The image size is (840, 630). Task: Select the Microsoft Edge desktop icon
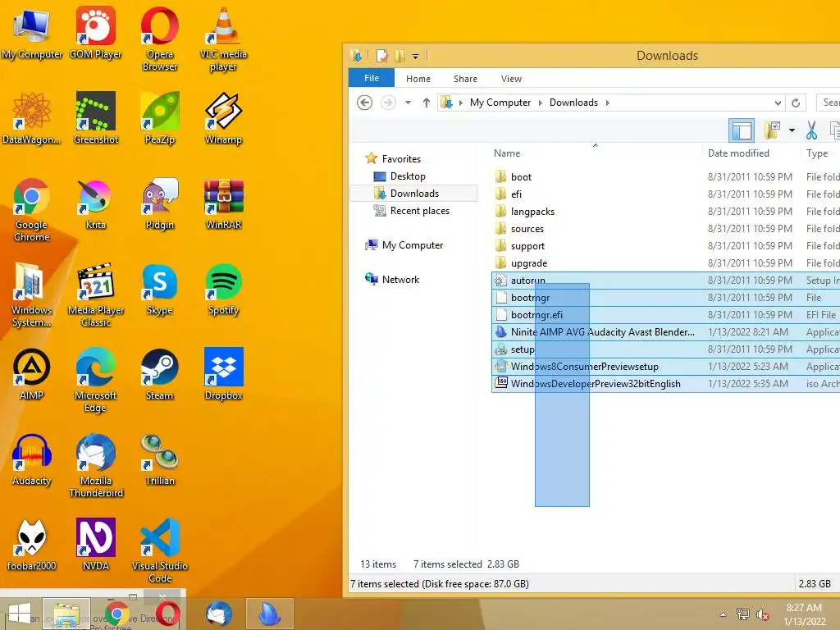coord(96,381)
